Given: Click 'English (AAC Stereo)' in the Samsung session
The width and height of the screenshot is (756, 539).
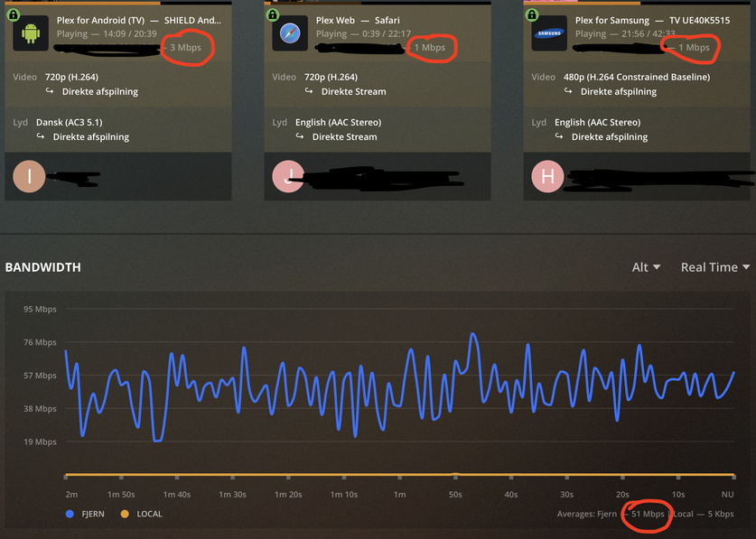Looking at the screenshot, I should click(597, 122).
